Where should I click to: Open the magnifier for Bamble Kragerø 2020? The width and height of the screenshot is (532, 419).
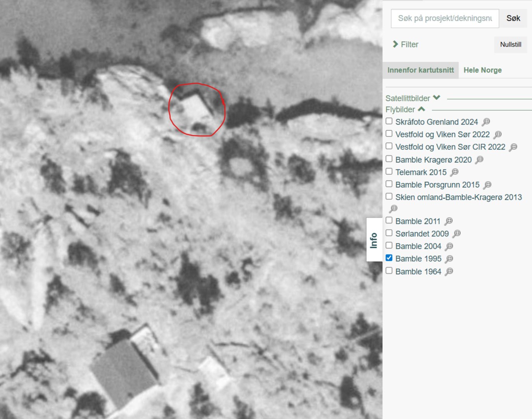tap(480, 159)
